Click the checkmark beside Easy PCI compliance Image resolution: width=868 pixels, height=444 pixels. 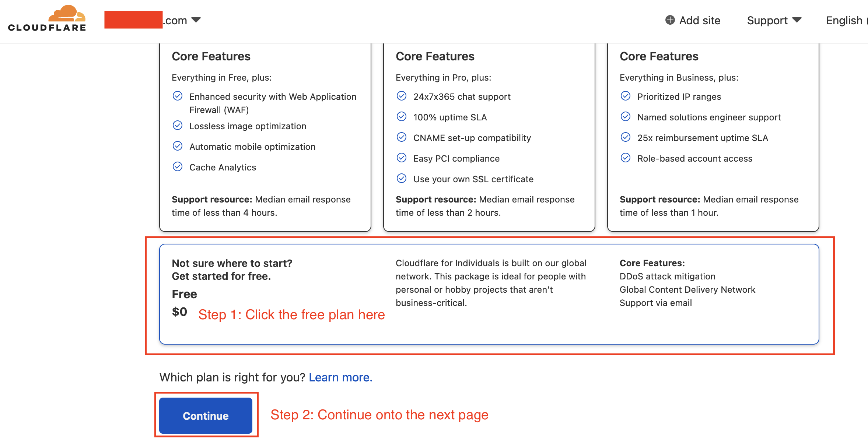coord(402,158)
